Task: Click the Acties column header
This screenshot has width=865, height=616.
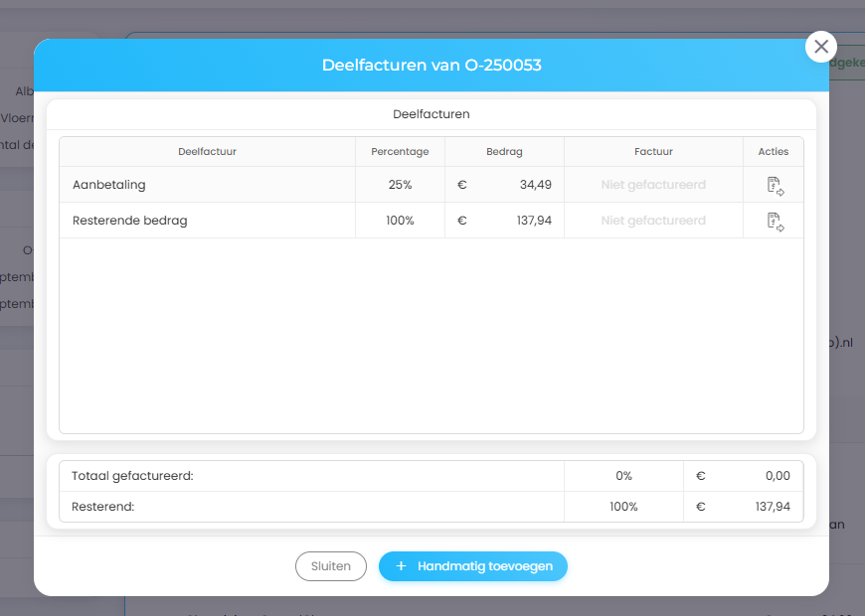Action: coord(773,152)
